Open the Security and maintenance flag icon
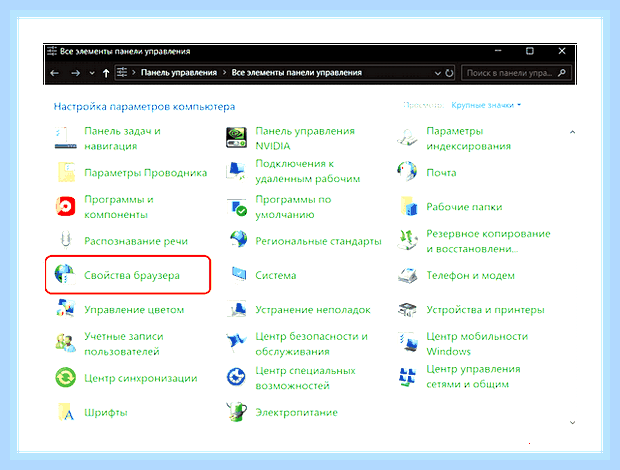 236,342
